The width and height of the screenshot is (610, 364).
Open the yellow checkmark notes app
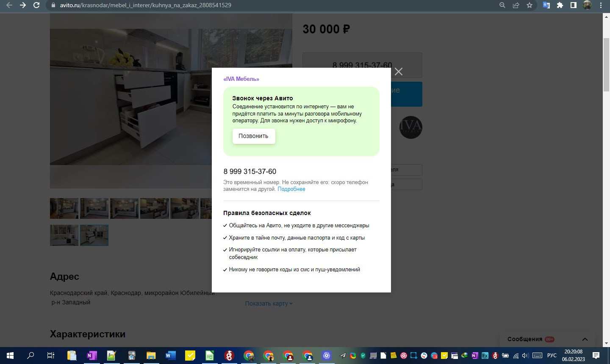pyautogui.click(x=190, y=356)
